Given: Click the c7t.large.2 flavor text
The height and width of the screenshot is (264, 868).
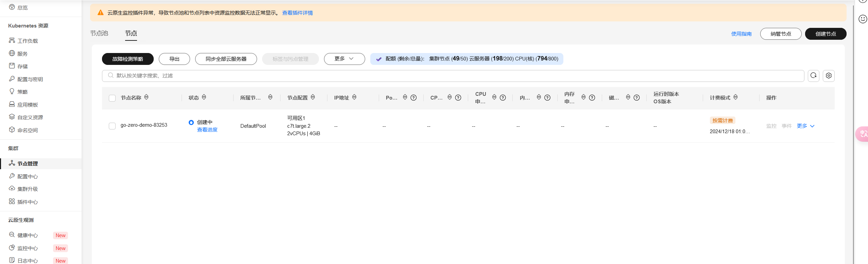Looking at the screenshot, I should tap(299, 126).
